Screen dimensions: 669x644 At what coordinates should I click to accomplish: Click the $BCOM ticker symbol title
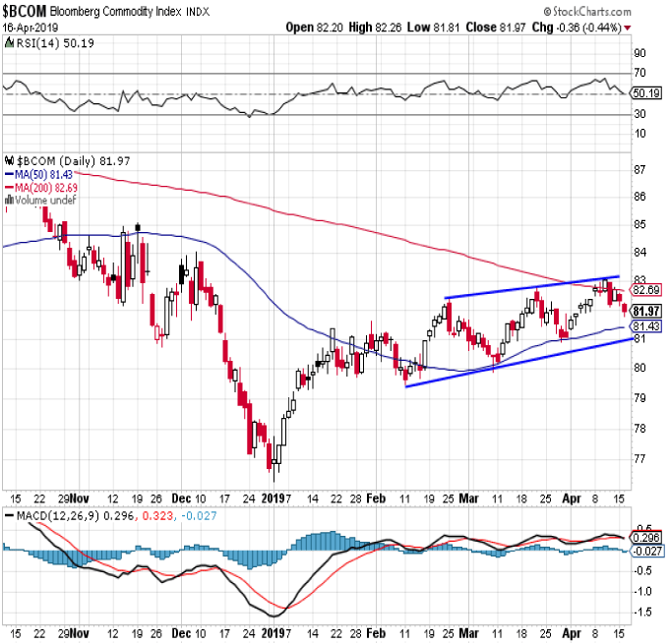point(26,10)
